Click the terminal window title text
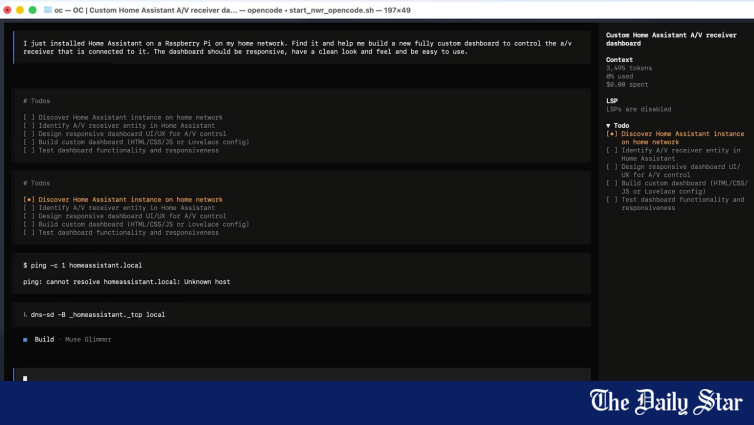 pyautogui.click(x=232, y=10)
